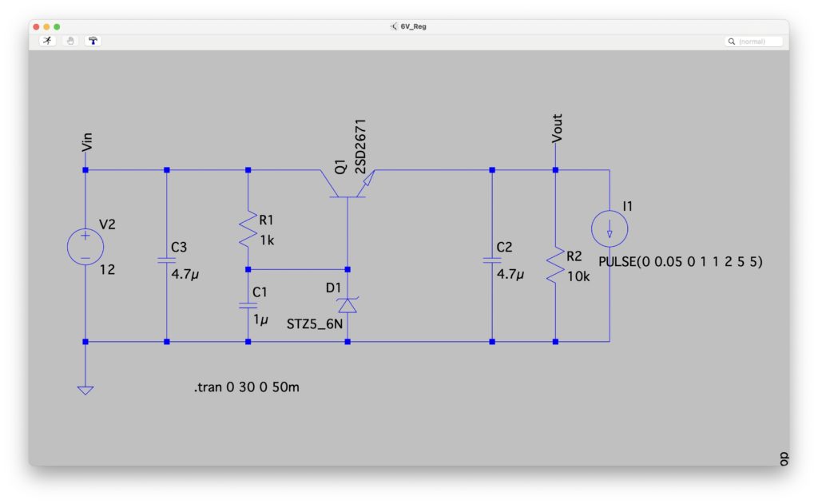Image resolution: width=818 pixels, height=504 pixels.
Task: Click the .tran 0 30 0 50m directive
Action: (x=247, y=387)
